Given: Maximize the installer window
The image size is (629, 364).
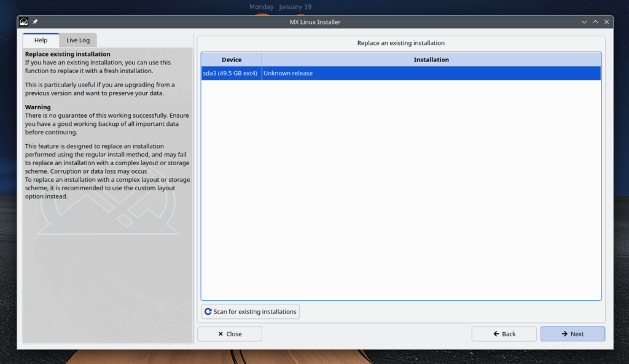Looking at the screenshot, I should point(595,22).
